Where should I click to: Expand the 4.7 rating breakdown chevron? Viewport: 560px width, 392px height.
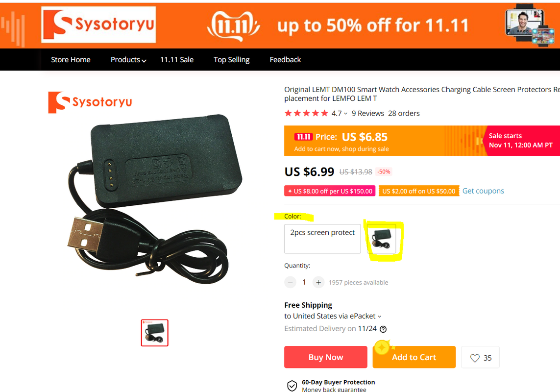(345, 114)
